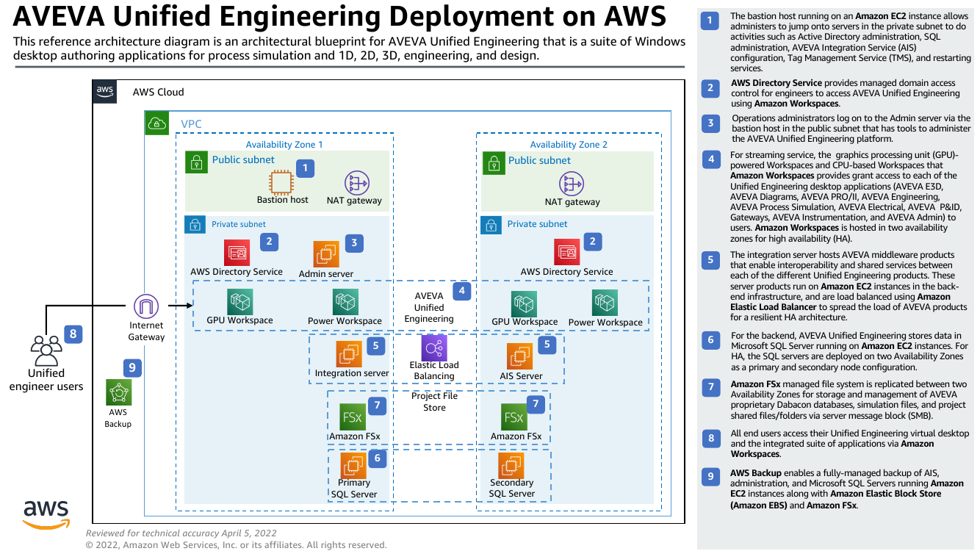980x551 pixels.
Task: Click Availability Zone 2 public subnet lock icon
Action: coord(493,162)
